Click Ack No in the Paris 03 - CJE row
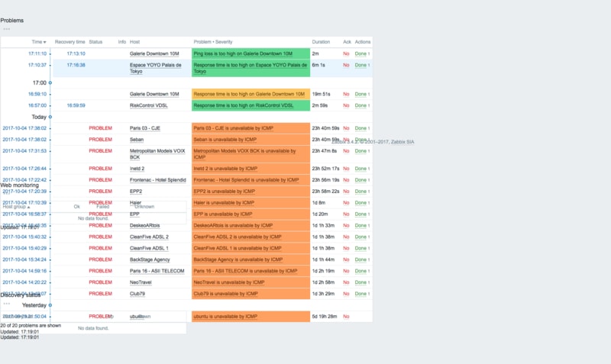 coord(346,128)
